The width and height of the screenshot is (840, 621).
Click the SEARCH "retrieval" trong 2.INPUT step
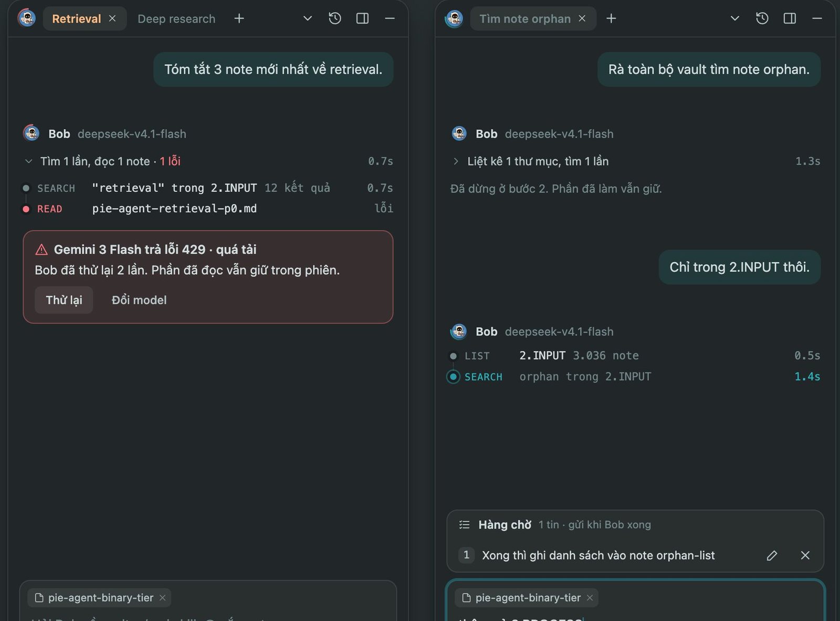tap(208, 188)
